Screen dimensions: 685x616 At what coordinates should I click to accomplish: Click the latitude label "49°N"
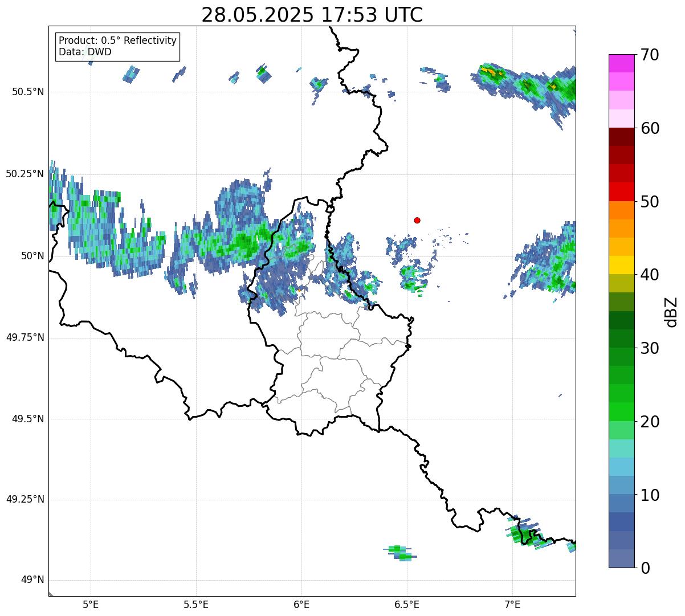pos(32,580)
